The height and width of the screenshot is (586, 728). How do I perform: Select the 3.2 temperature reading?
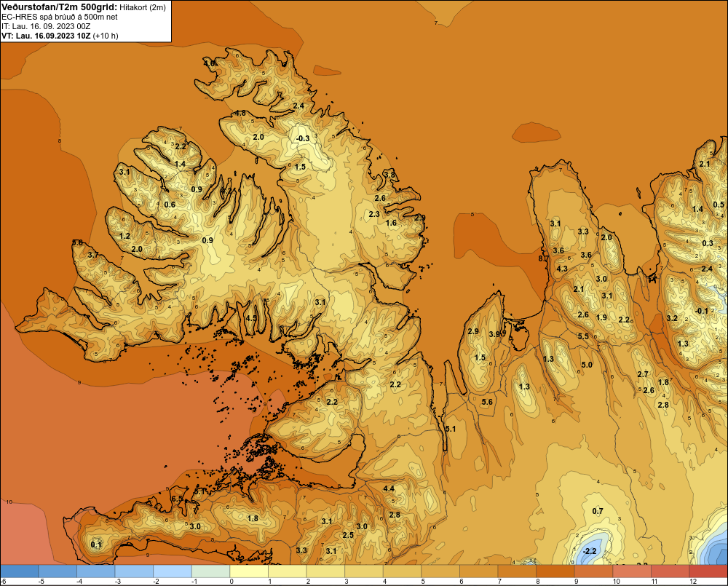672,318
